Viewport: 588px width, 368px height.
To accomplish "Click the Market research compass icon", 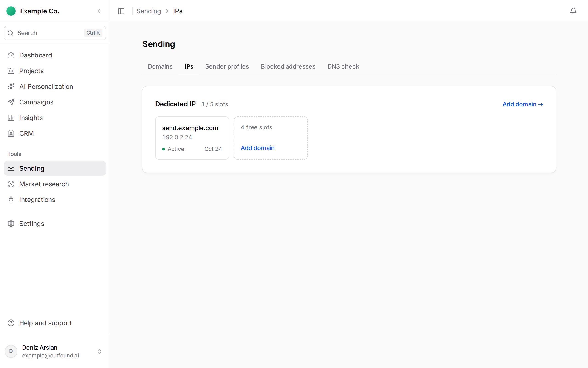I will (x=11, y=184).
